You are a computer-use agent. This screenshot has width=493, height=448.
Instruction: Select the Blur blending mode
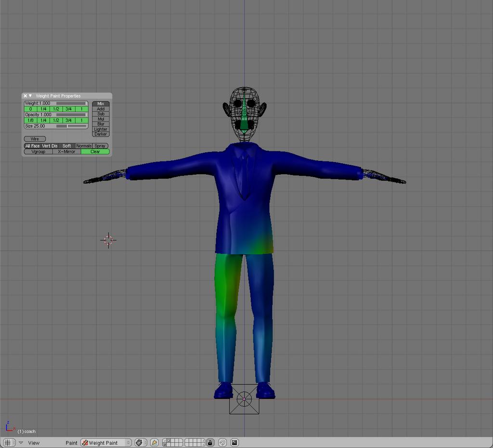click(x=101, y=124)
